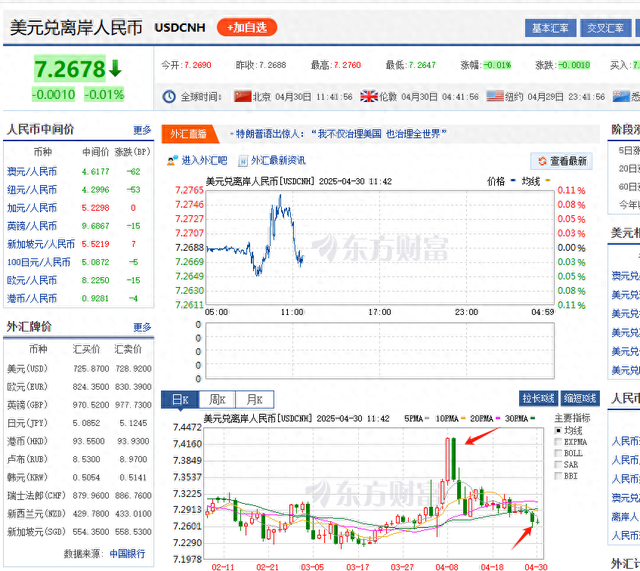Screen dimensions: 640x571
Task: Click the 美元(USD) row in 外汇牌价
Action: click(x=79, y=369)
